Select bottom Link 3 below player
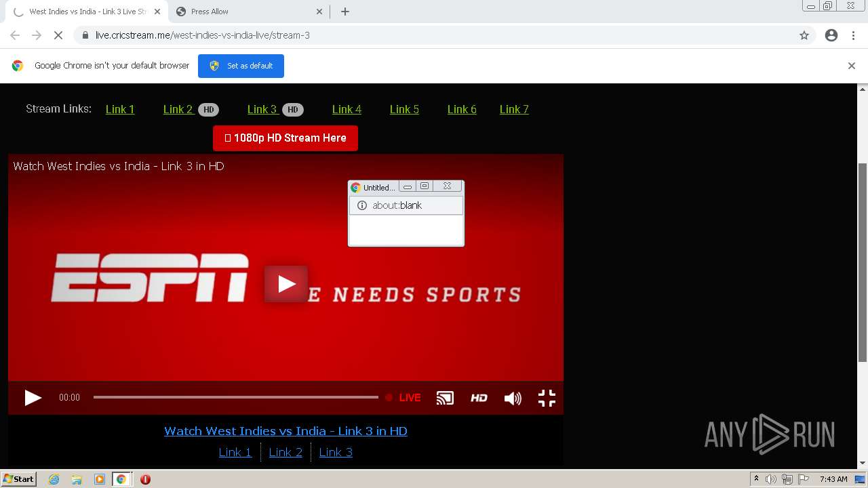Viewport: 868px width, 488px height. point(336,452)
